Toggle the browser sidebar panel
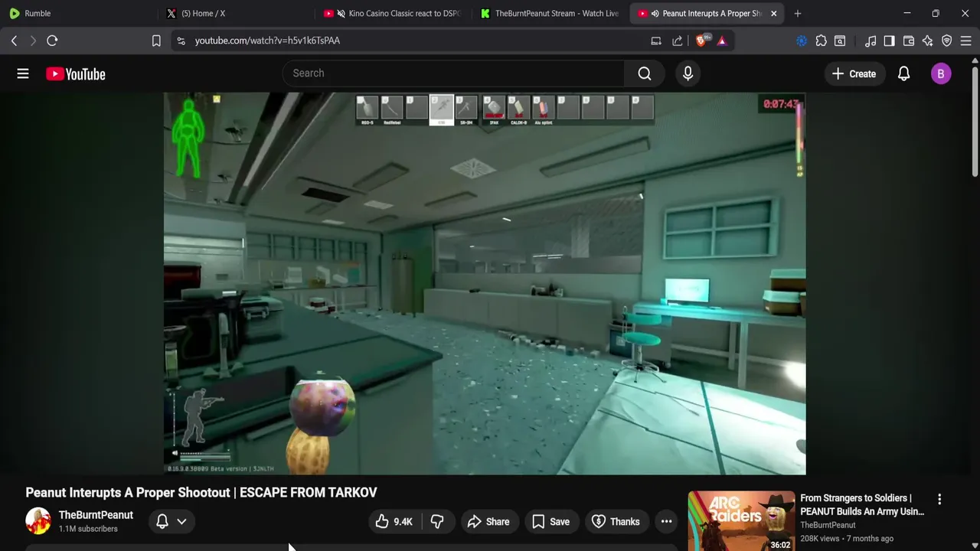Image resolution: width=980 pixels, height=551 pixels. tap(889, 41)
